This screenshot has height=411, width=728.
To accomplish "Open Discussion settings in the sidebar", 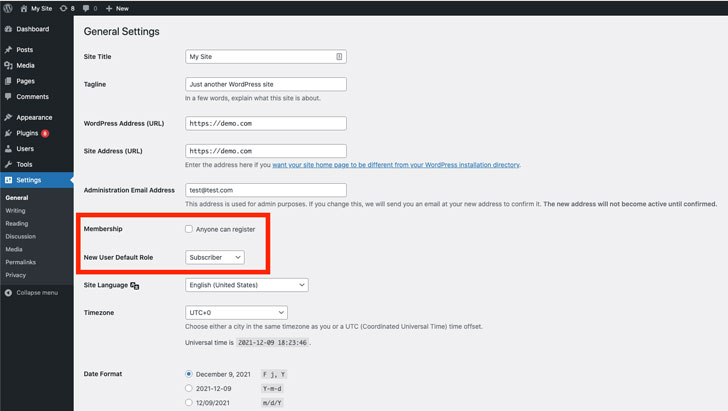I will [x=20, y=236].
